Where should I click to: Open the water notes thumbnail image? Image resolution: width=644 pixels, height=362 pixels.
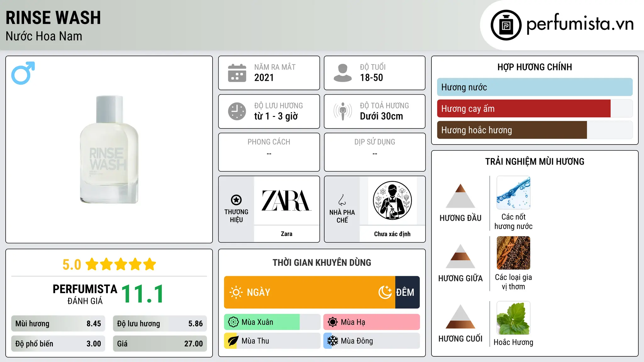[x=513, y=193]
